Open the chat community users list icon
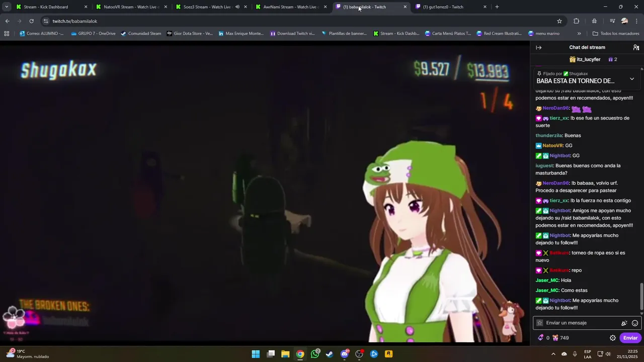The height and width of the screenshot is (362, 644). 636,47
